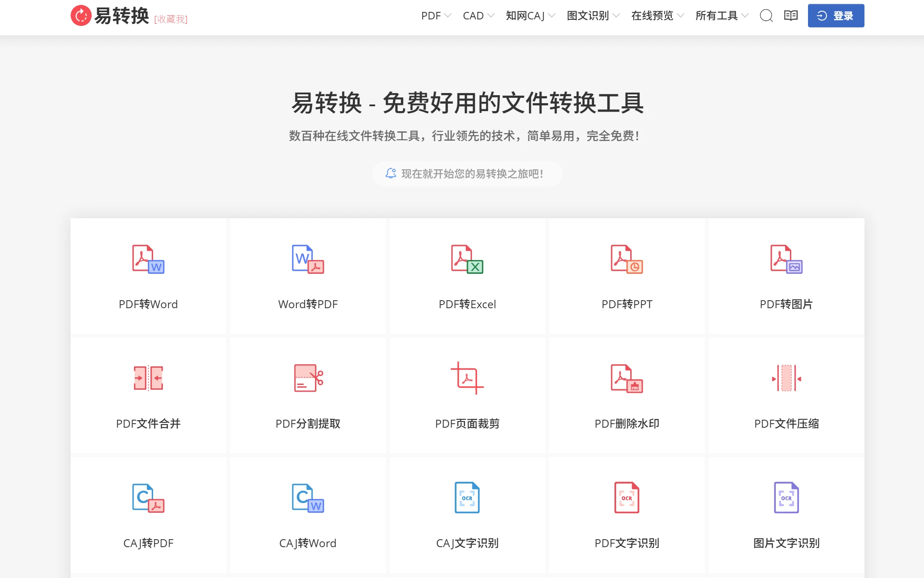The height and width of the screenshot is (578, 924).
Task: Click the CAJ转PDF label
Action: [x=148, y=543]
